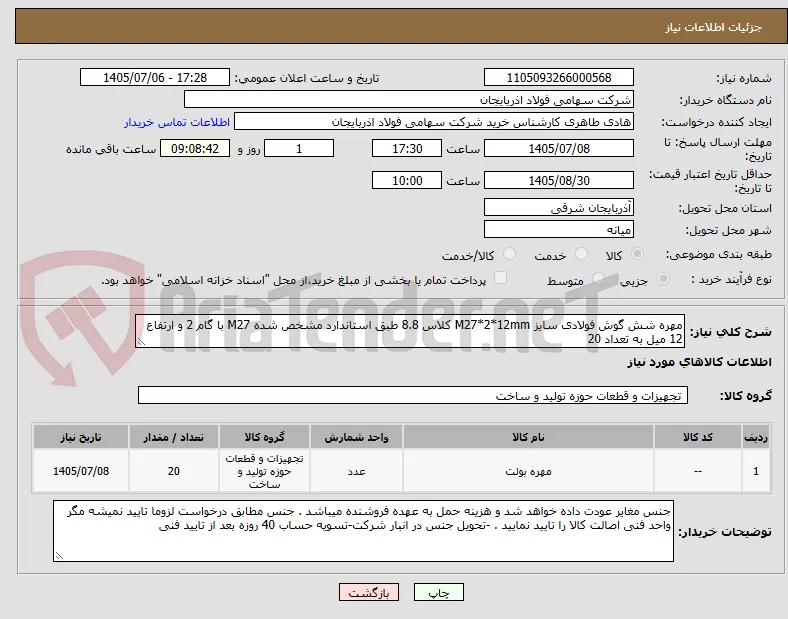The width and height of the screenshot is (788, 619).
Task: Click the تعداد / مقدار column header
Action: point(173,437)
